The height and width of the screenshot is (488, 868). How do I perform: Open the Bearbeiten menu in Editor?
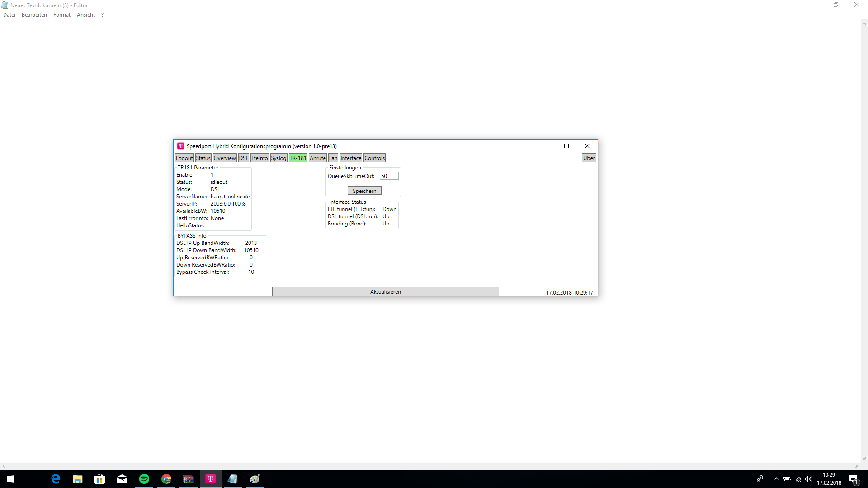tap(34, 15)
